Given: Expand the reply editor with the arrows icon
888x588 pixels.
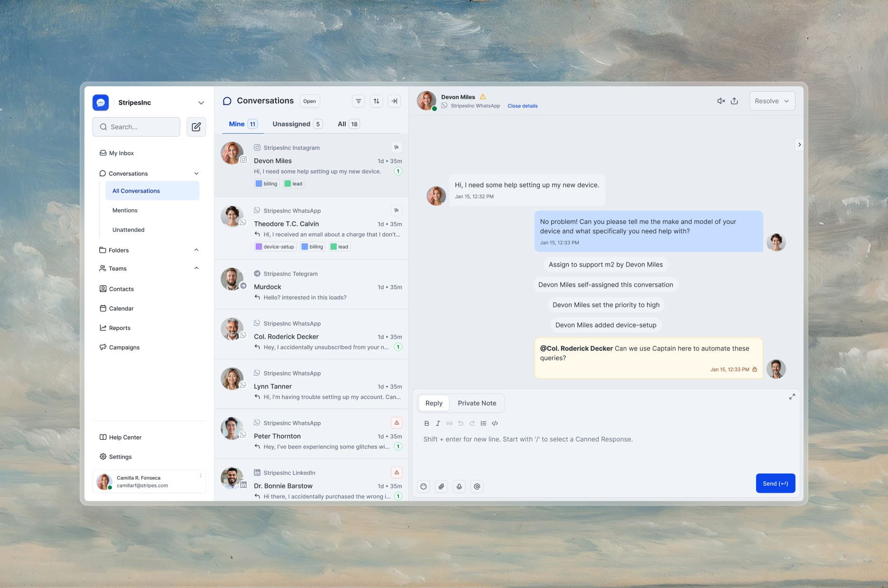Looking at the screenshot, I should [x=792, y=396].
